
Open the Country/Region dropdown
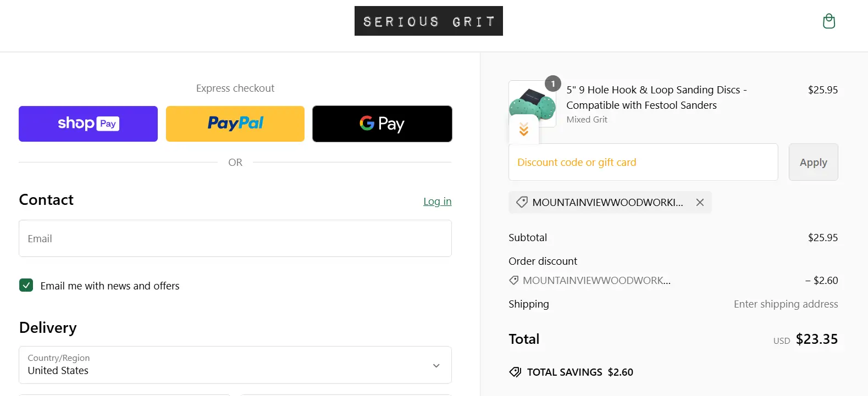point(235,365)
